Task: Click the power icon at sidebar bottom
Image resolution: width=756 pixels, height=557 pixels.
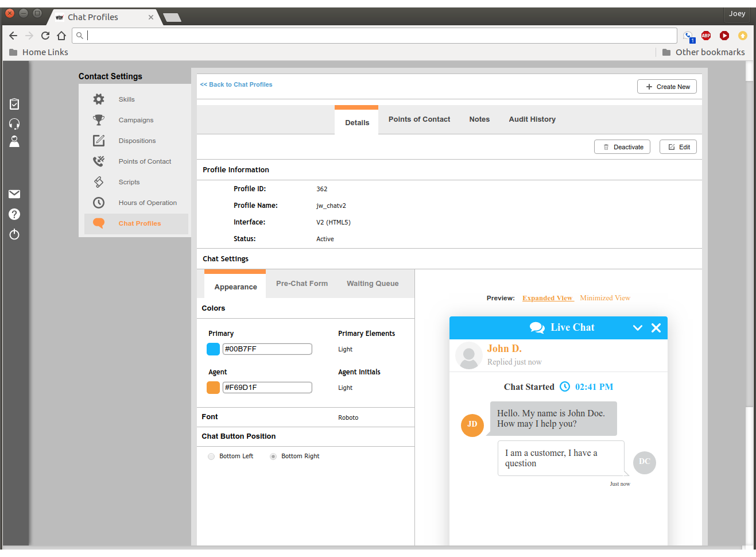Action: pos(14,234)
